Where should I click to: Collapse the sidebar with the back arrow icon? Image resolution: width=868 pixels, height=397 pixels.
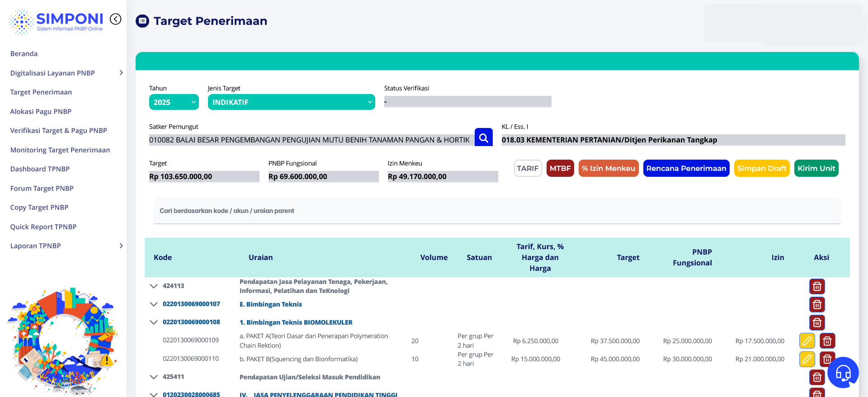click(x=116, y=19)
